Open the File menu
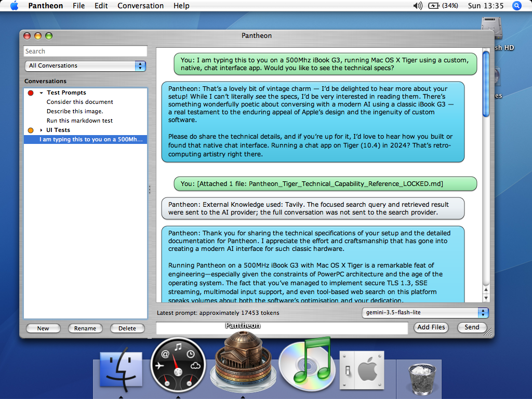Screen dimensions: 532x399 pos(79,6)
